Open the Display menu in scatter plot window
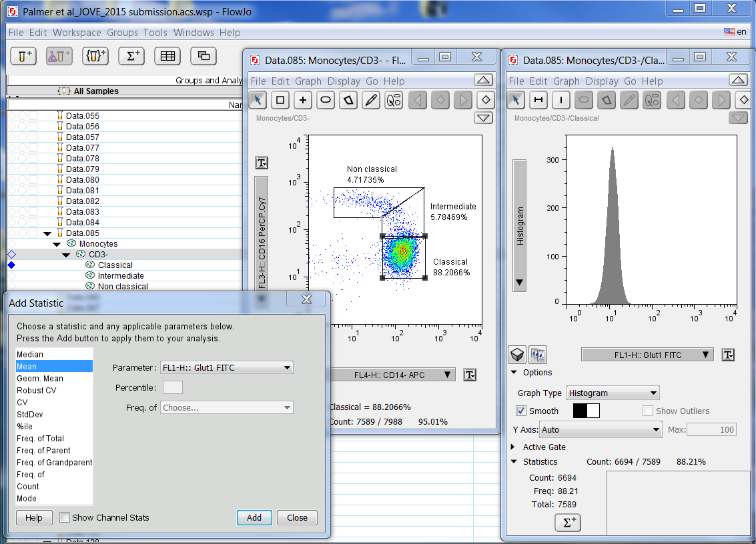The image size is (756, 544). [x=344, y=81]
